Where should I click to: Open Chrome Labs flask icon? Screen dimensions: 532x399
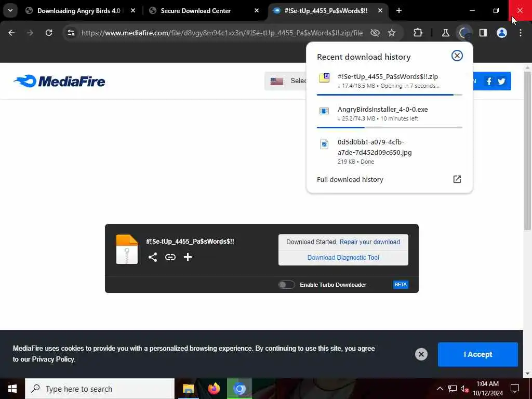point(445,33)
